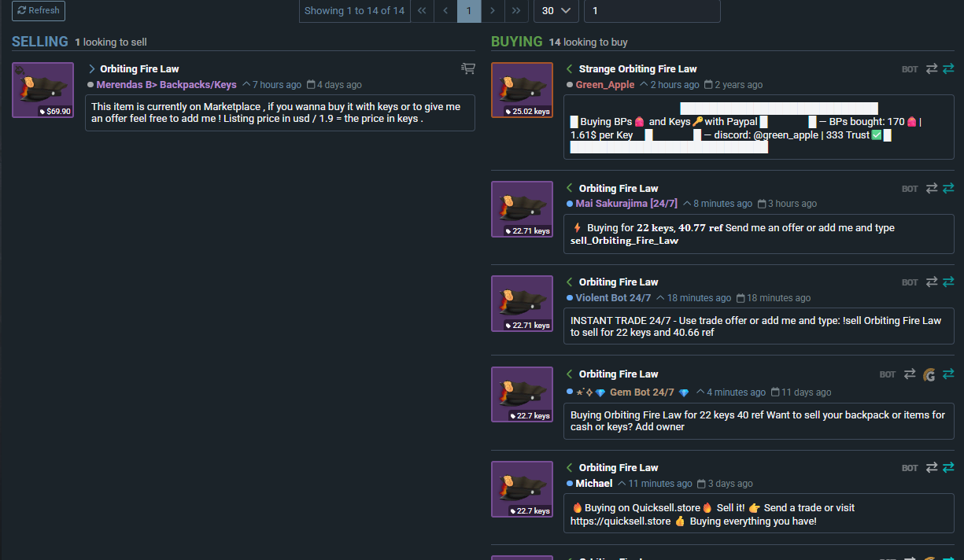The image size is (964, 560).
Task: Open the 25.02 keys Strange item thumbnail
Action: click(522, 90)
